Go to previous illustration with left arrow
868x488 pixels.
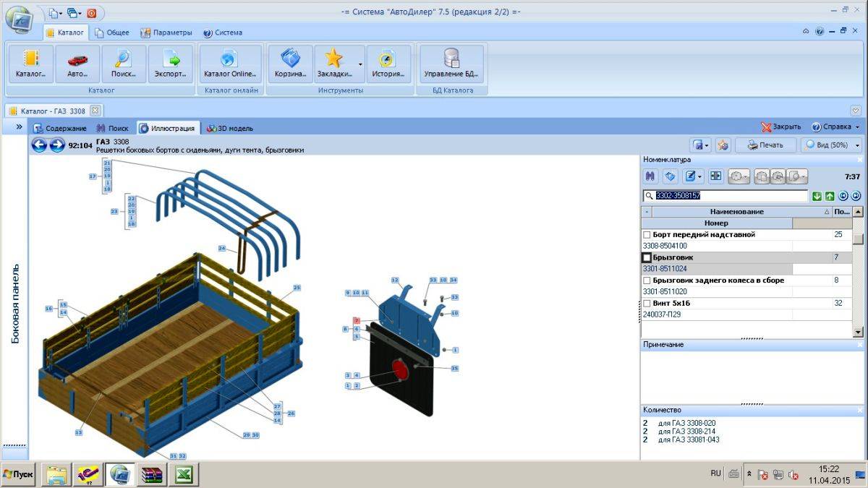[39, 145]
